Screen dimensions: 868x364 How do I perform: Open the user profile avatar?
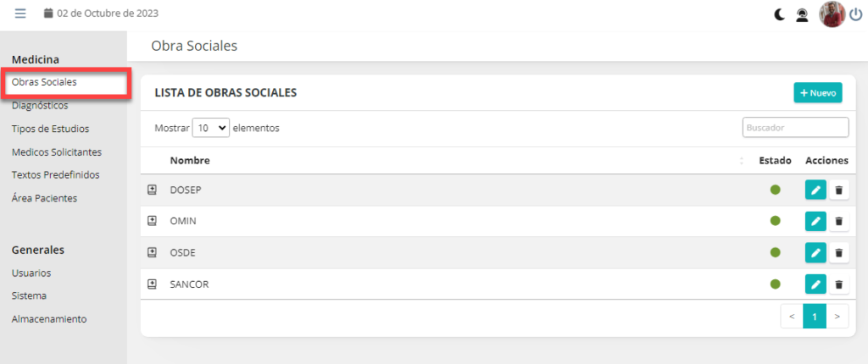[x=832, y=14]
